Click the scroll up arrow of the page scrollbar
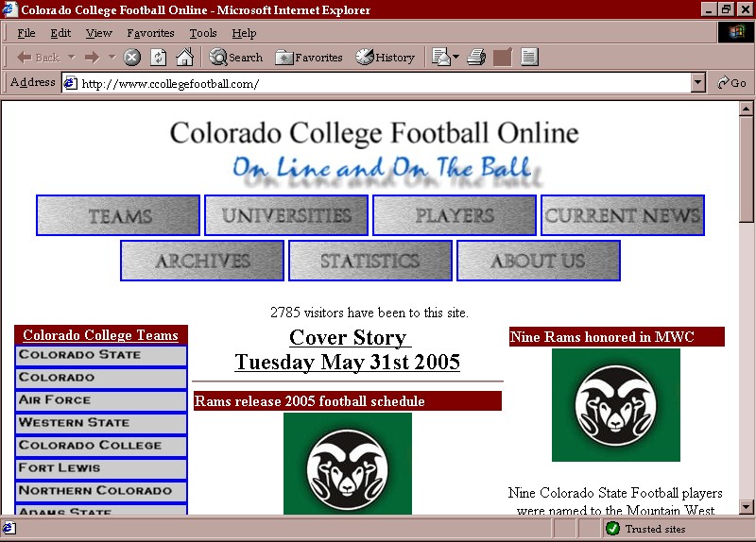The width and height of the screenshot is (756, 542). coord(746,109)
